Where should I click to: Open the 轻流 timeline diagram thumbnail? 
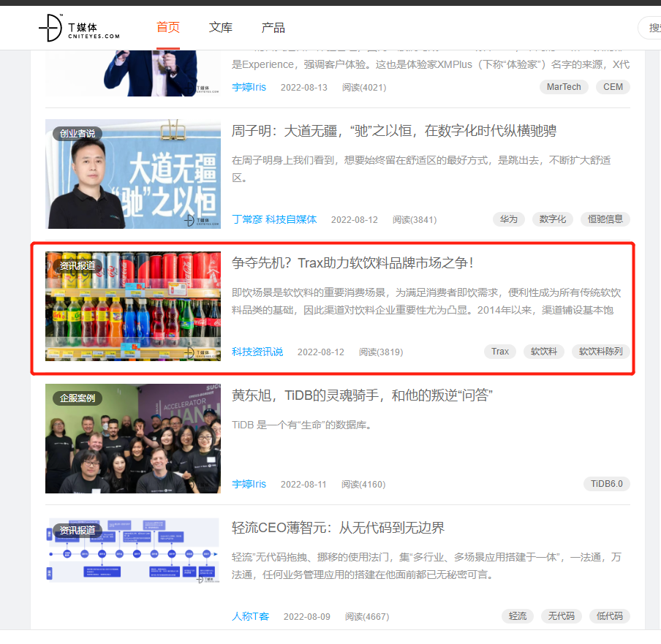(x=133, y=550)
